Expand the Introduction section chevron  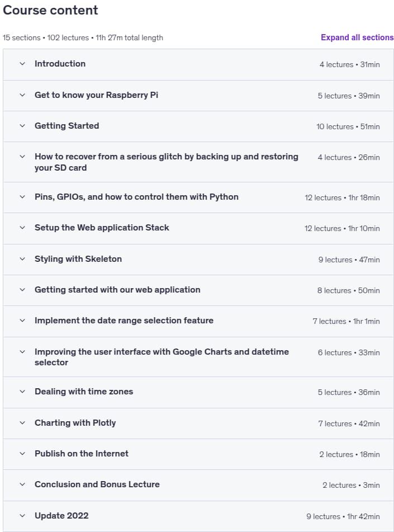pyautogui.click(x=22, y=64)
